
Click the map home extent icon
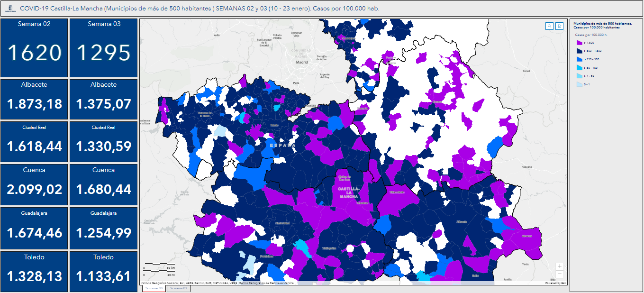560,26
